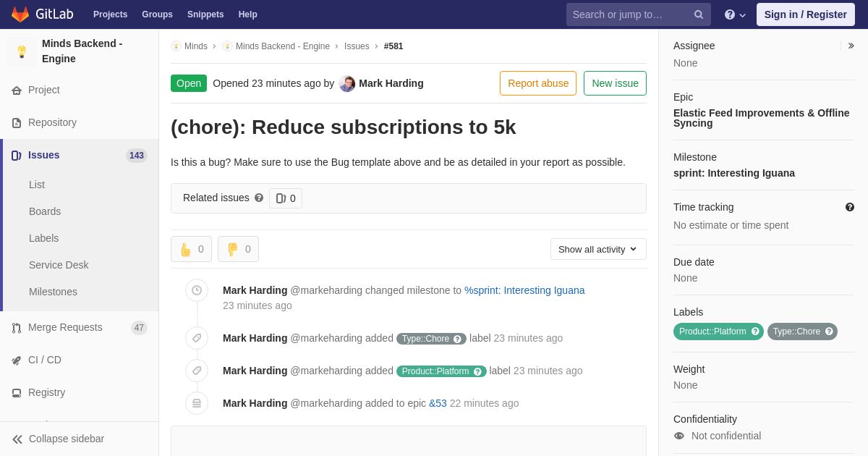Screen dimensions: 868x456
Task: Collapse the right sidebar with the double chevron
Action: 851,46
